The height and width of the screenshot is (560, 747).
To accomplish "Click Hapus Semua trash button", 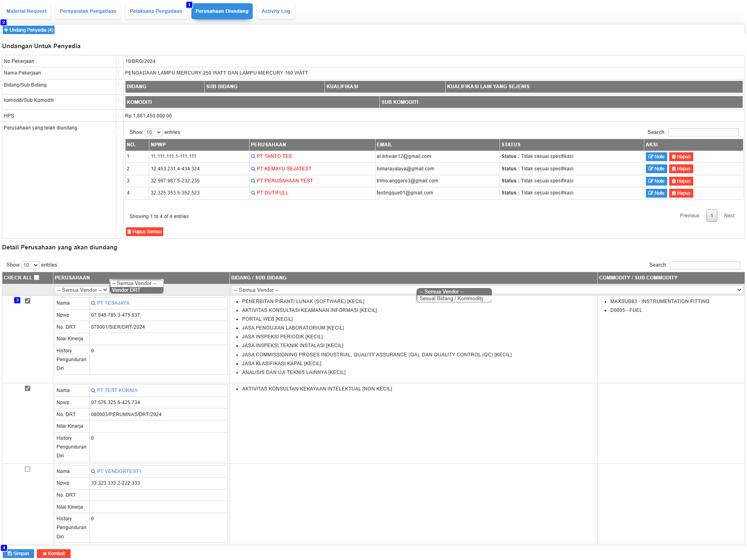I will 144,232.
